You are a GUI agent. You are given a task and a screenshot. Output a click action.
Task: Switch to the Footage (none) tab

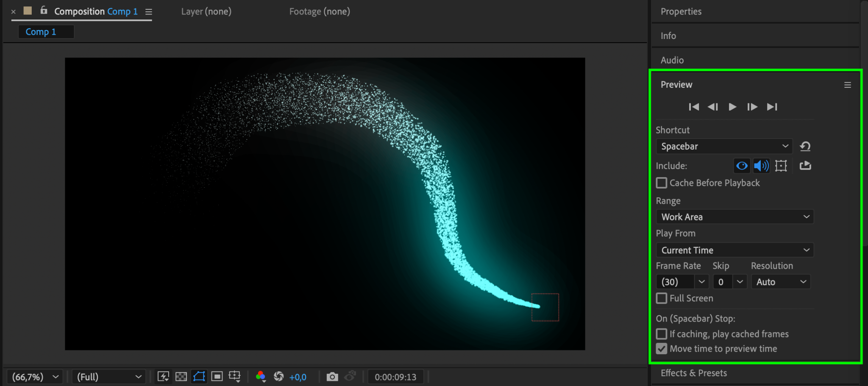tap(320, 11)
